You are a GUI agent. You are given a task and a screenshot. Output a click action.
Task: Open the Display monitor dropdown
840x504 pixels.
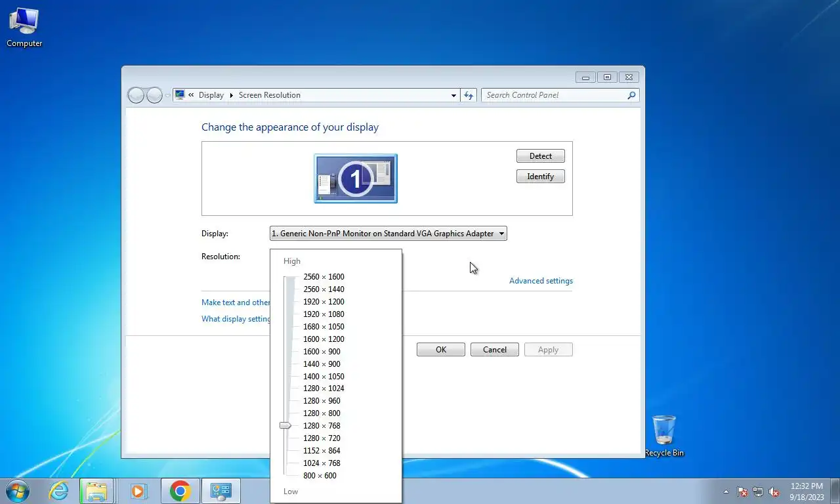388,234
